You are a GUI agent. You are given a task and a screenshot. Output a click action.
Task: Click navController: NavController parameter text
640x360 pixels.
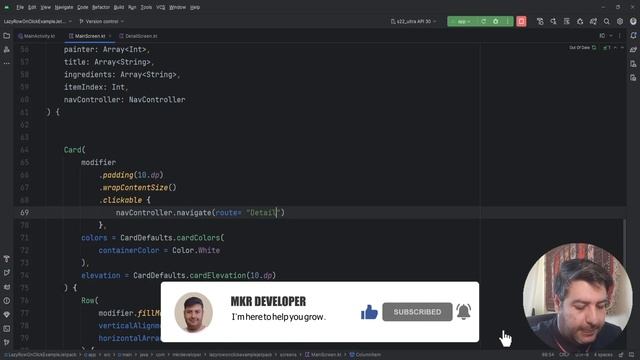(124, 100)
